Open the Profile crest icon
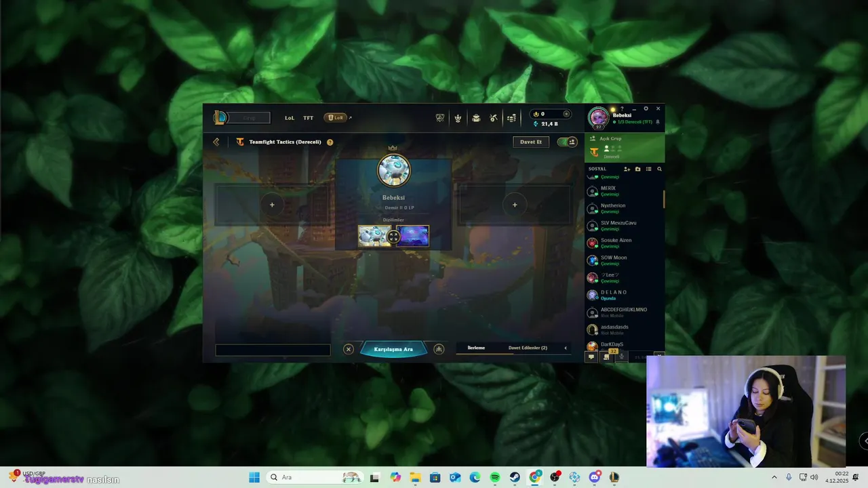Viewport: 868px width, 488px height. [x=458, y=118]
